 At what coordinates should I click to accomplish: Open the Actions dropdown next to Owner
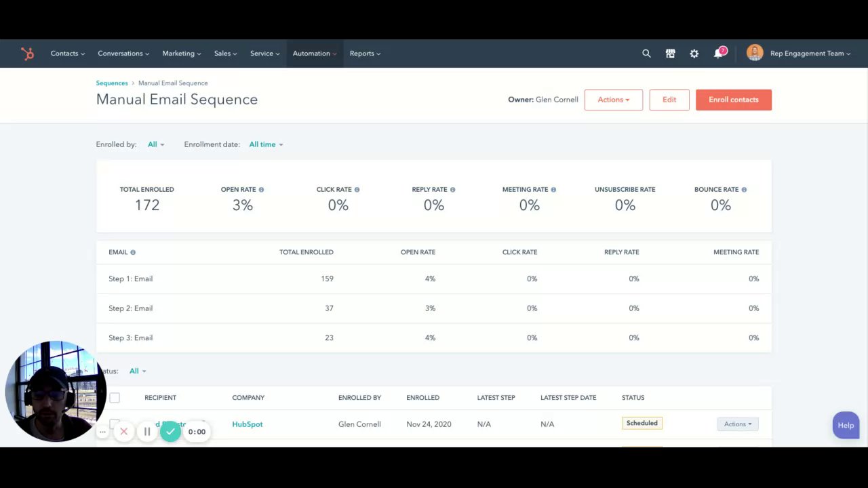click(x=613, y=100)
